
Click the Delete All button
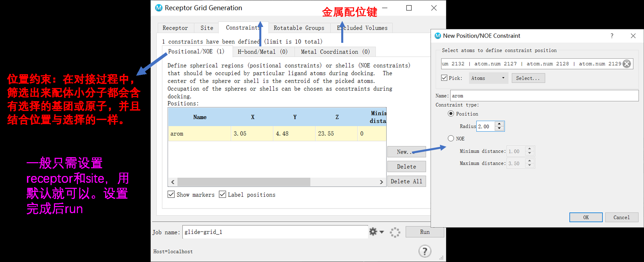(407, 181)
